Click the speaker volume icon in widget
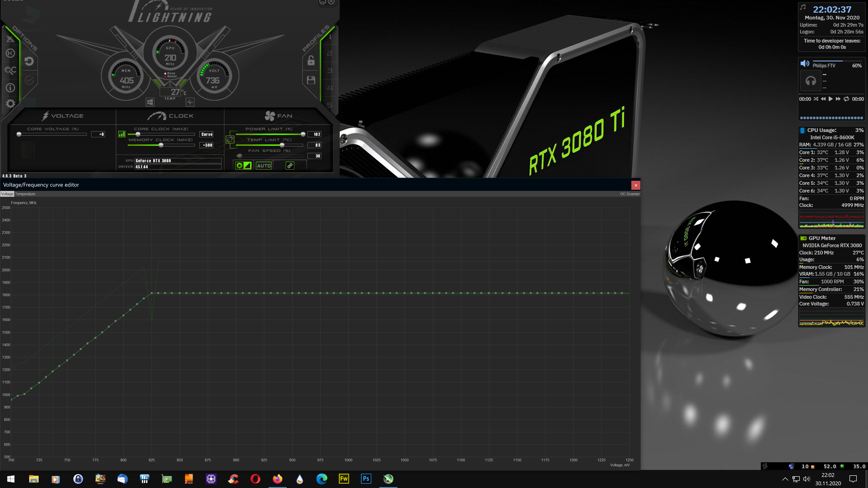The width and height of the screenshot is (868, 488). pyautogui.click(x=805, y=64)
